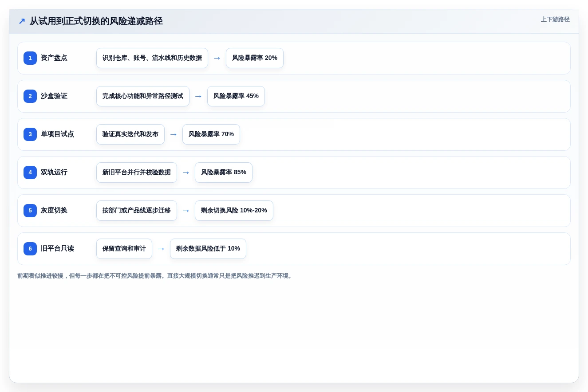The image size is (588, 392).
Task: Click step number badge 2
Action: 30,96
